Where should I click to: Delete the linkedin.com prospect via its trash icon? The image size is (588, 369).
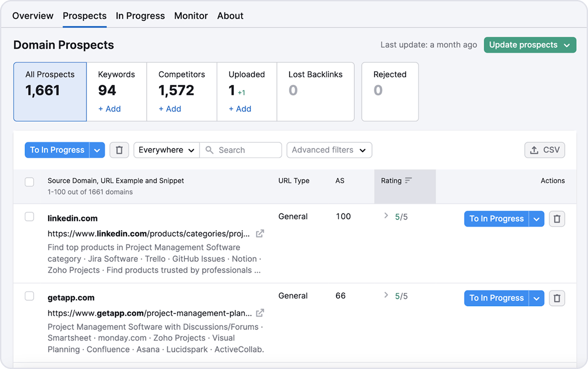point(557,218)
